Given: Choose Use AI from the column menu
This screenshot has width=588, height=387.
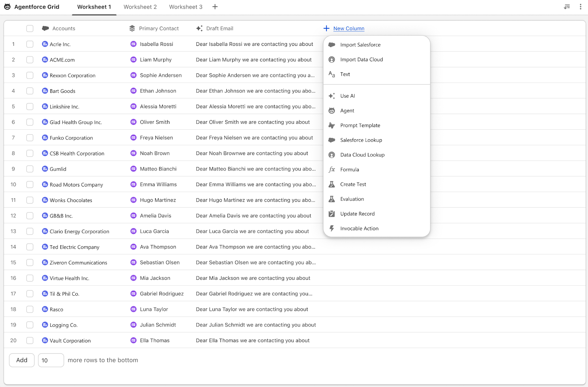Looking at the screenshot, I should pyautogui.click(x=347, y=96).
